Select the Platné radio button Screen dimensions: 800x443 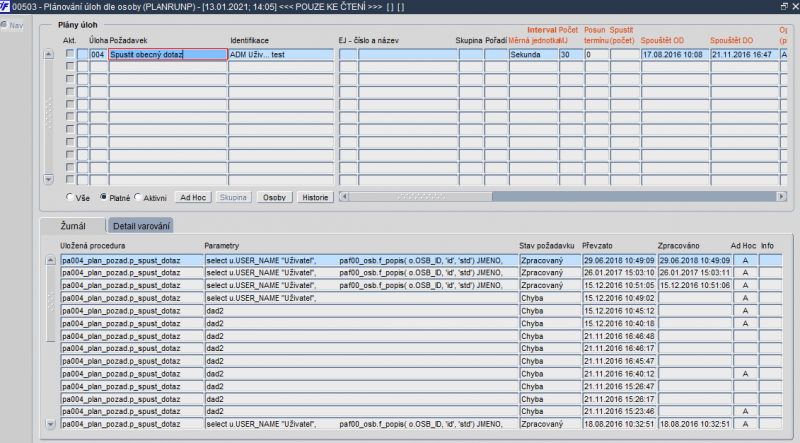pos(103,197)
